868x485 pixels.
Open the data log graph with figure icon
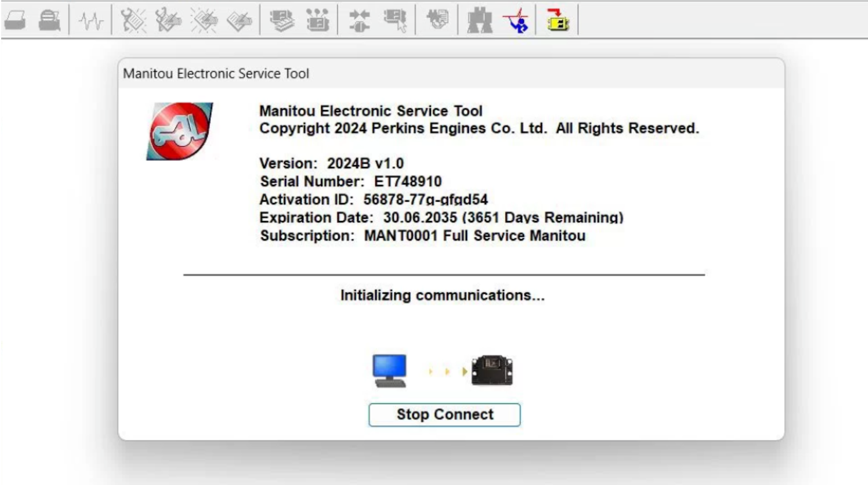point(515,21)
